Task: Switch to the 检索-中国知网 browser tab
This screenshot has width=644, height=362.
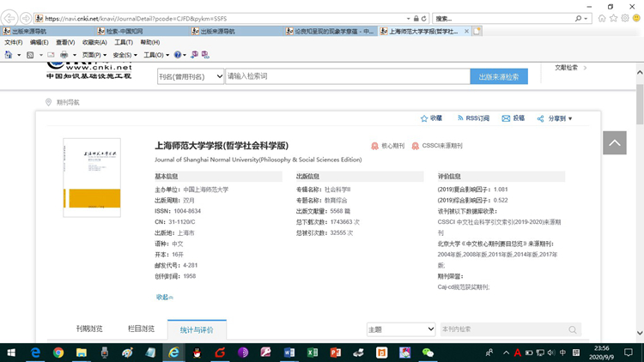Action: (142, 31)
